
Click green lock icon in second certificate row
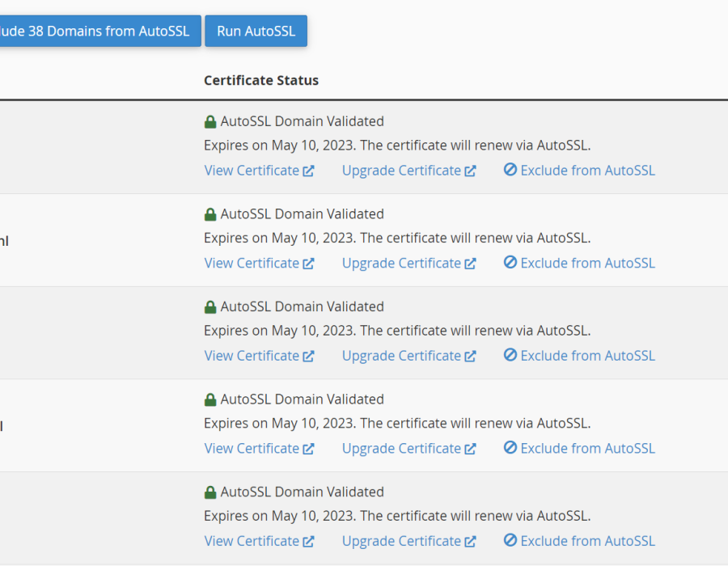pyautogui.click(x=210, y=215)
